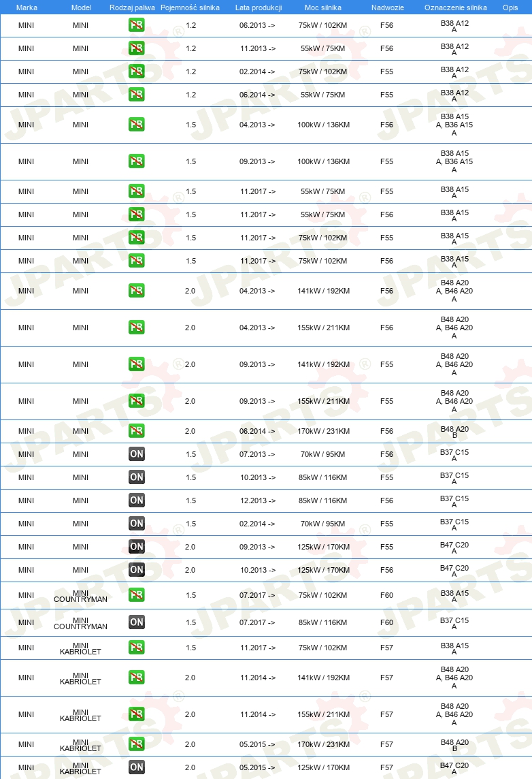The image size is (532, 779).
Task: Click F57 body cell in KABRIOLET 1.5 row
Action: pos(386,648)
